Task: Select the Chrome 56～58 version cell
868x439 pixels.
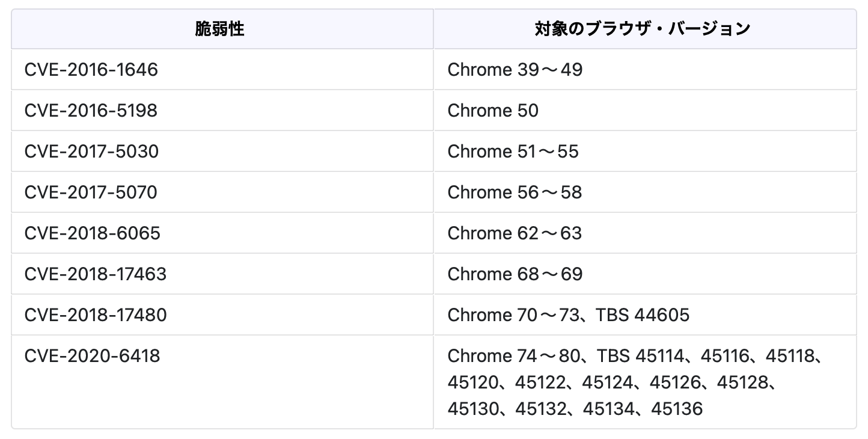Action: 515,192
